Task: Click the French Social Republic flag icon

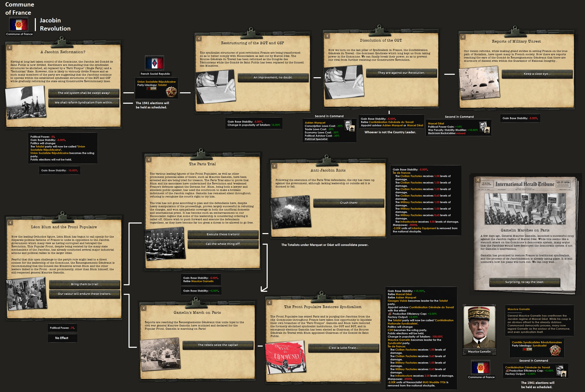Action: pyautogui.click(x=155, y=63)
